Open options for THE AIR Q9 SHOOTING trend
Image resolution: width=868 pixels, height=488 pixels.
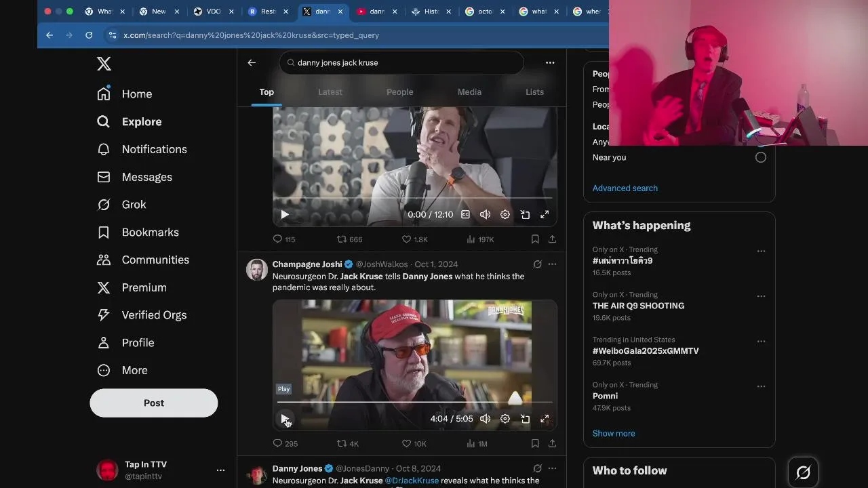[761, 296]
